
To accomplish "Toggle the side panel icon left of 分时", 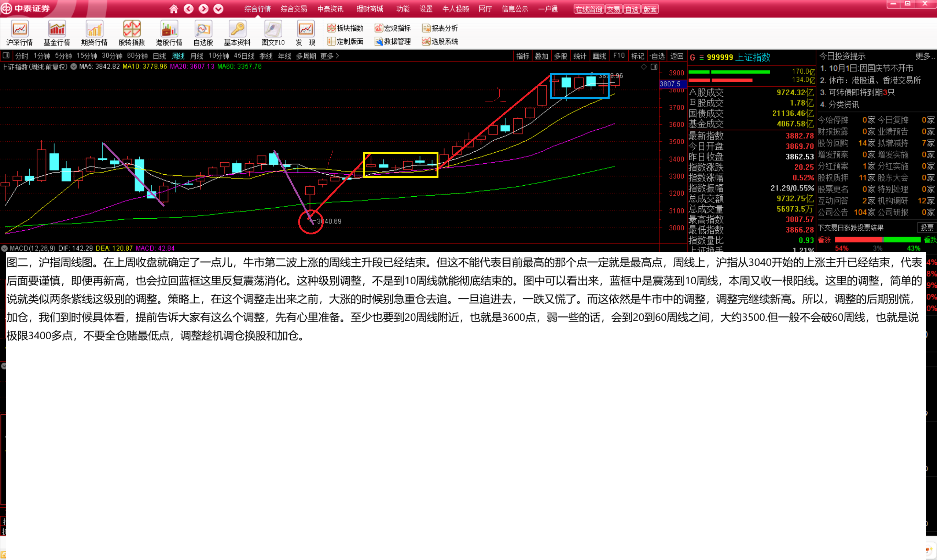I will tap(6, 56).
